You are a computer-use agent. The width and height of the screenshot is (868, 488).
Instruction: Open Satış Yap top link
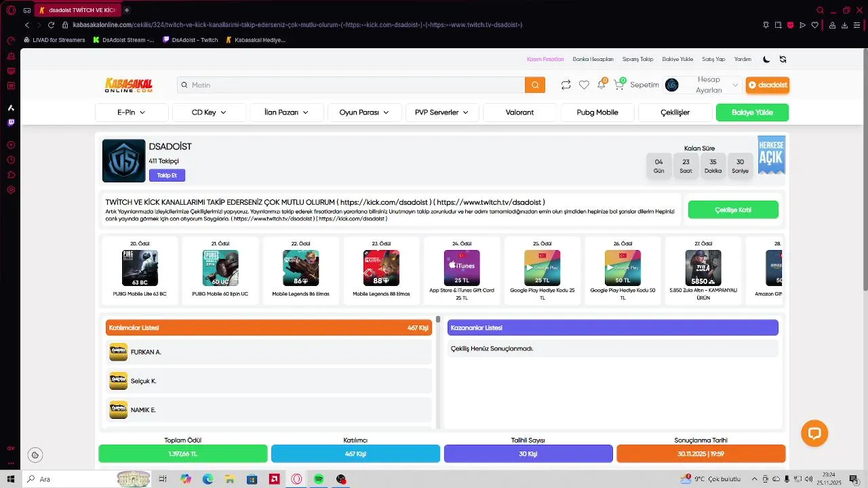[x=713, y=59]
